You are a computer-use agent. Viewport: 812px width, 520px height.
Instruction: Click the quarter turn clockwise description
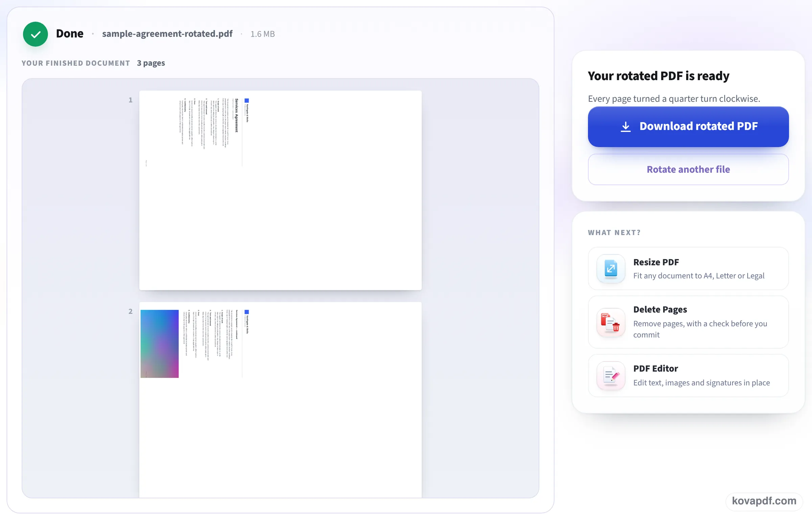coord(674,99)
